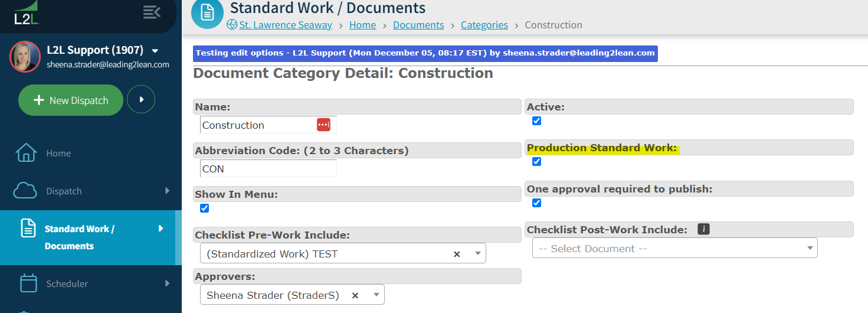Follow the Categories breadcrumb link
This screenshot has width=868, height=313.
click(484, 25)
